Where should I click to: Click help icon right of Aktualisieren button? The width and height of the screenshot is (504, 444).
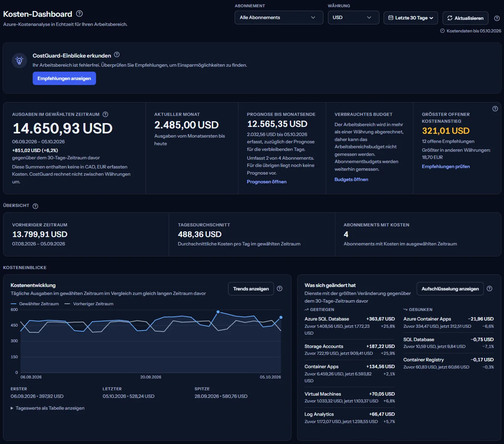497,18
